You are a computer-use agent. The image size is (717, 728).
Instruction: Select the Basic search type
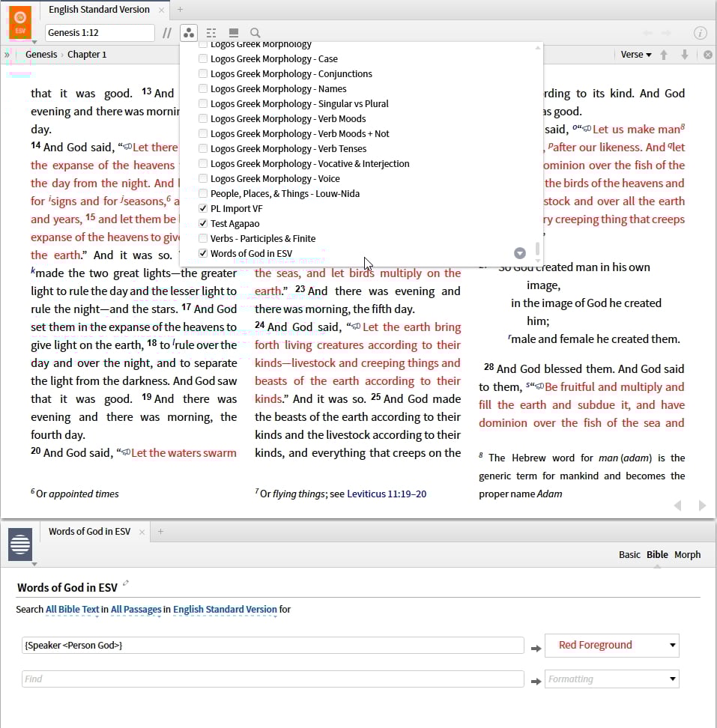(629, 555)
